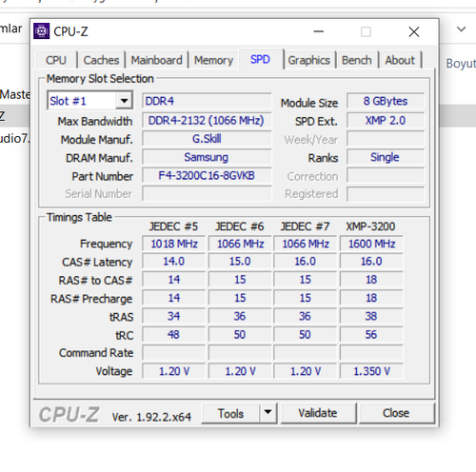The image size is (476, 472).
Task: Select part number F4-3200C16-8GVKB
Action: 207,176
